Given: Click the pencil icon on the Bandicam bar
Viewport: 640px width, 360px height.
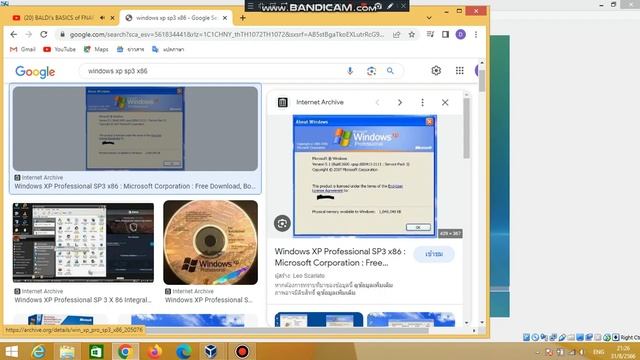Looking at the screenshot, I should 390,6.
